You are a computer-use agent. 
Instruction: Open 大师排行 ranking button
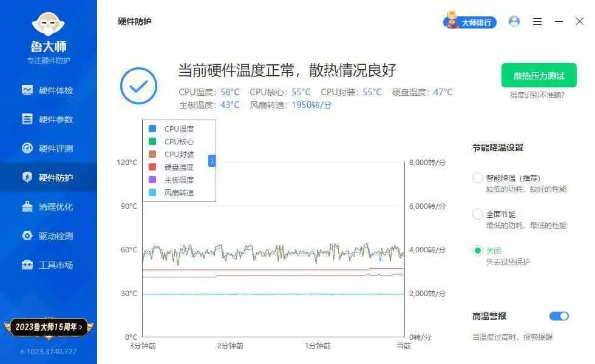[470, 21]
